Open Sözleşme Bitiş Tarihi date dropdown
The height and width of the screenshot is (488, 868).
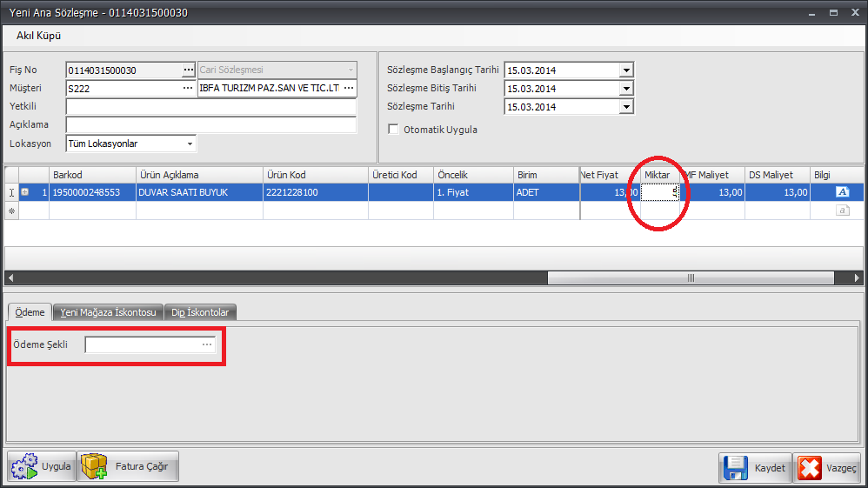click(625, 89)
